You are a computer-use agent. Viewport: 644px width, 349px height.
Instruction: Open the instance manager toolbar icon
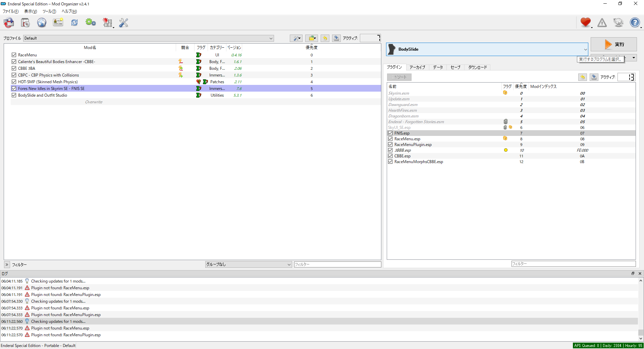coord(9,22)
